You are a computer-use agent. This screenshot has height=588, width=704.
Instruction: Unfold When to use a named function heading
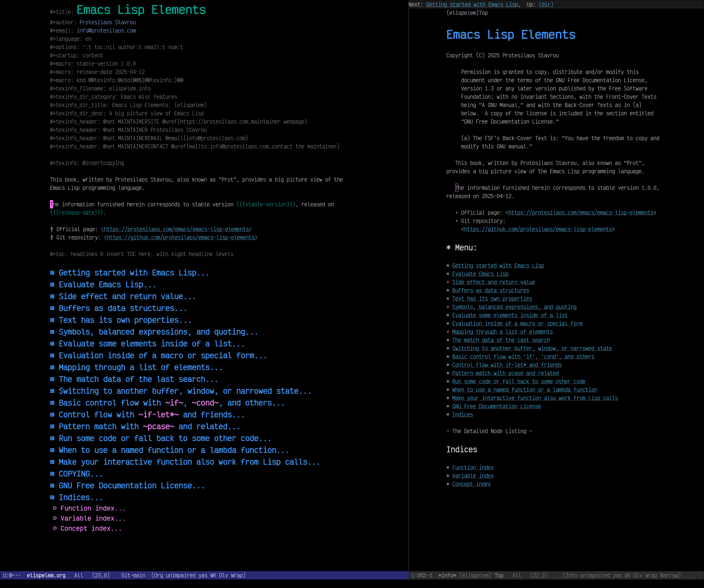click(x=174, y=450)
